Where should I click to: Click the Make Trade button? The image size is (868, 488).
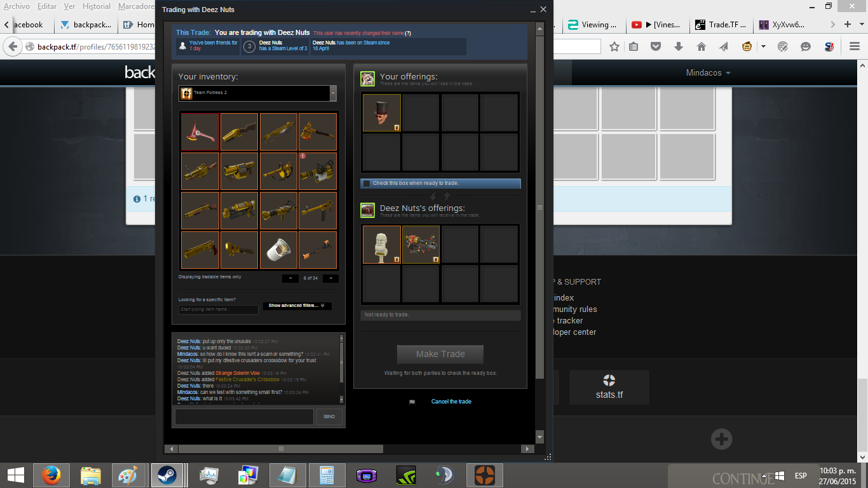[440, 354]
